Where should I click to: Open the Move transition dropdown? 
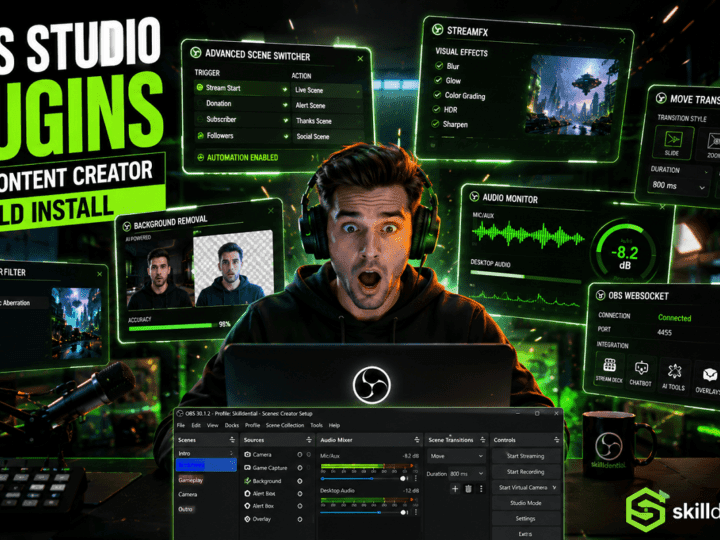(x=456, y=456)
